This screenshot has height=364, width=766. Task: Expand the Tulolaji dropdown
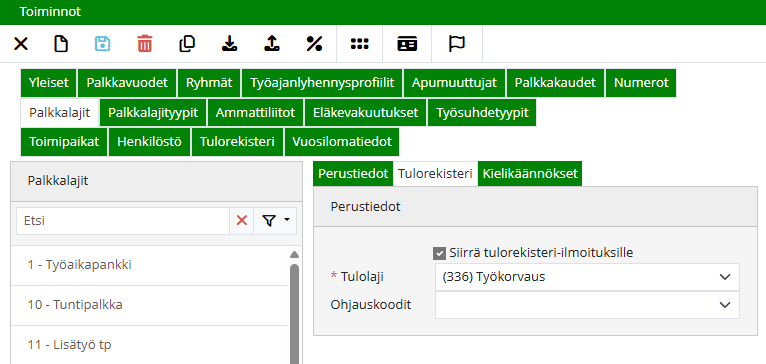tap(724, 277)
